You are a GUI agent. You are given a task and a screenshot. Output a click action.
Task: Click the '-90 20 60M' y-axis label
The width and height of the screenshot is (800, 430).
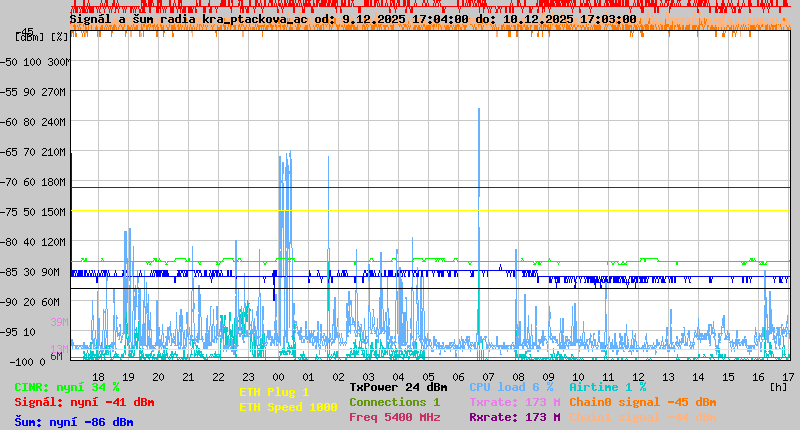(x=30, y=302)
